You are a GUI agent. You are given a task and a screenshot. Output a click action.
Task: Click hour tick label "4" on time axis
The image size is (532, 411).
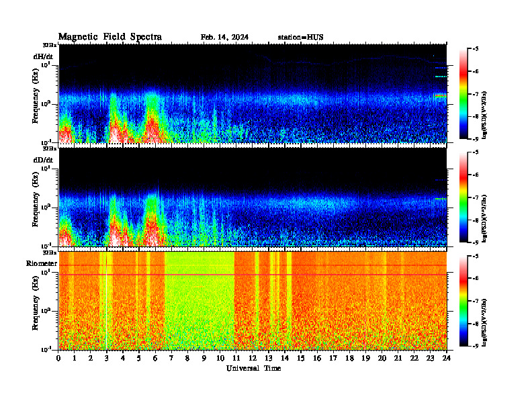[x=123, y=358]
